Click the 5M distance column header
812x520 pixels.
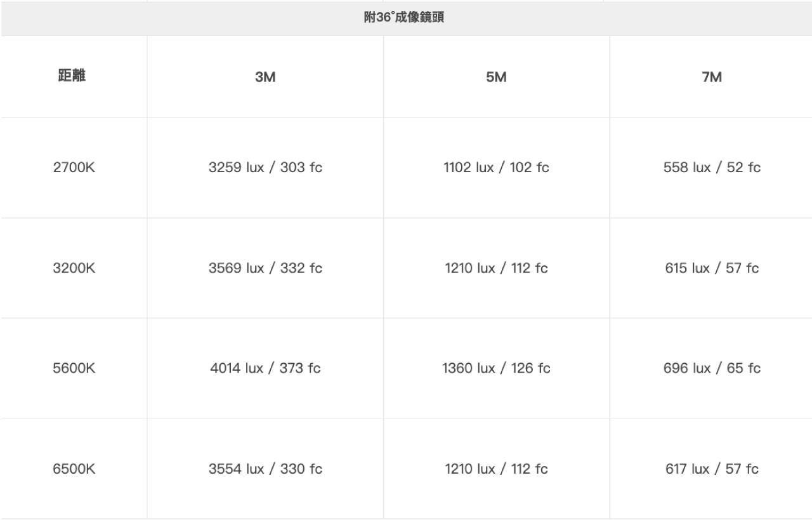point(496,77)
